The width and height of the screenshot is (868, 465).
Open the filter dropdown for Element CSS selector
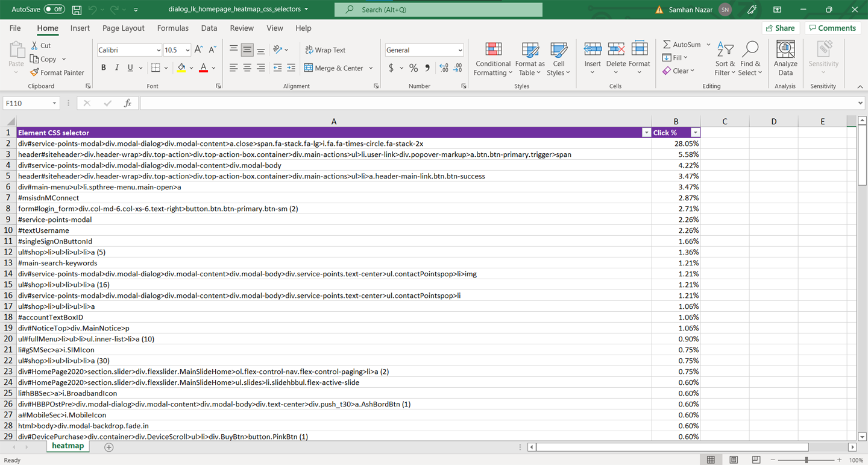point(646,133)
